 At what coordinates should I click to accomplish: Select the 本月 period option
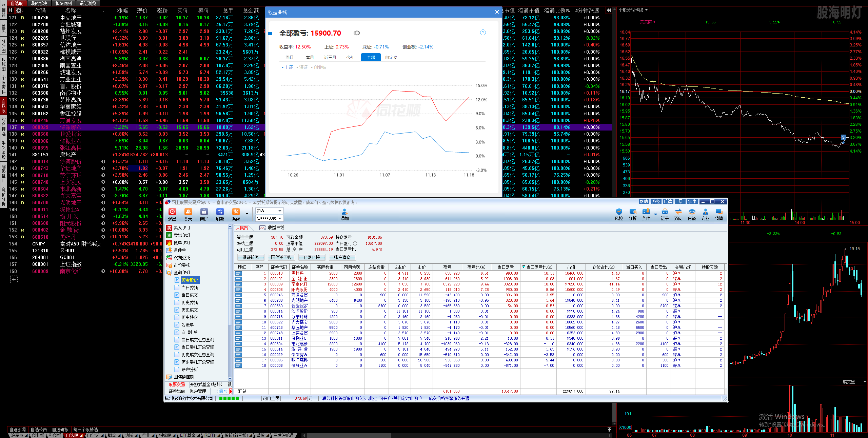point(310,58)
